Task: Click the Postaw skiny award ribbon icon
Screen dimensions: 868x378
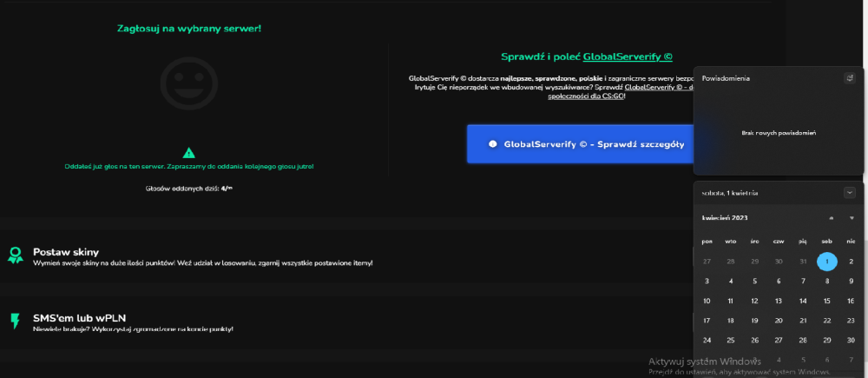Action: click(16, 255)
